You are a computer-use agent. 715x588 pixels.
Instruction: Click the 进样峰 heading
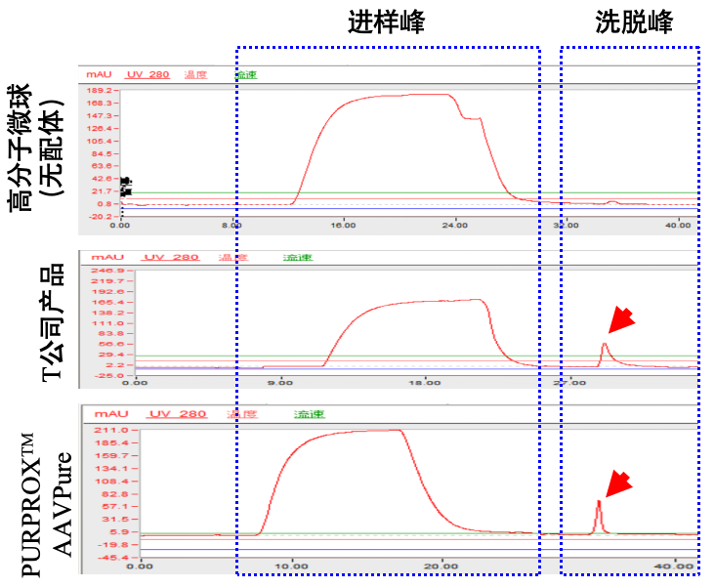point(387,23)
